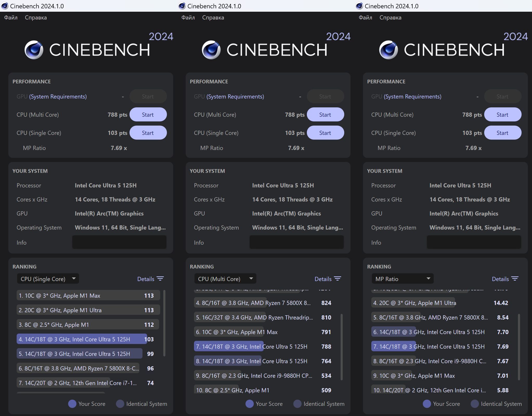Open GPU System Requirements link in right window
532x416 pixels.
pyautogui.click(x=412, y=96)
